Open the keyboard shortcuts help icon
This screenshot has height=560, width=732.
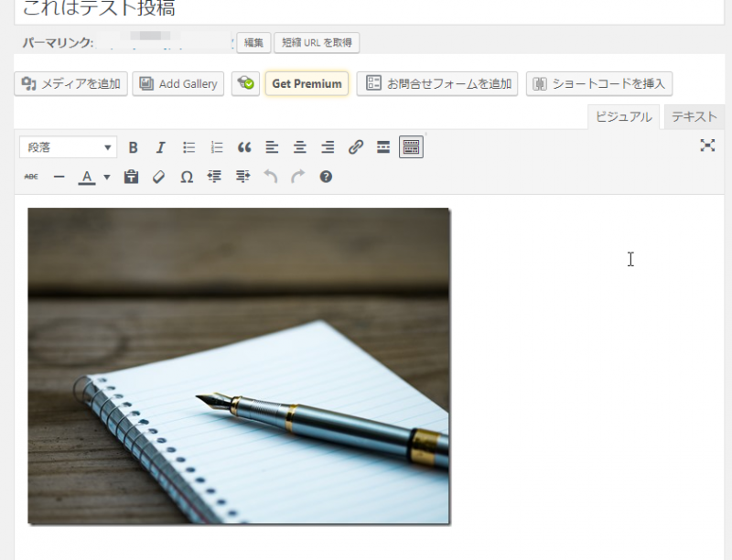(326, 177)
